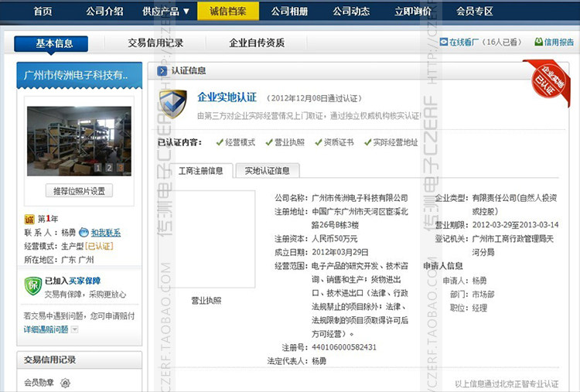Click the green 信用报告 icon
The width and height of the screenshot is (580, 392).
click(x=538, y=43)
